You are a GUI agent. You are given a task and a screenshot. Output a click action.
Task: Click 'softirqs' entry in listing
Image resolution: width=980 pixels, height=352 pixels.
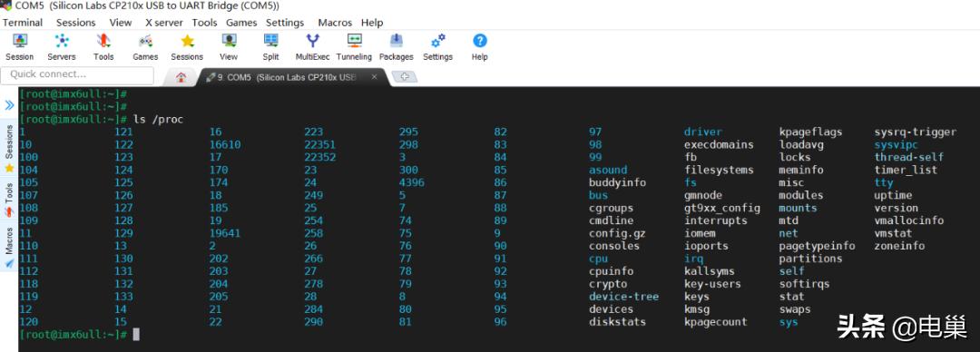click(804, 284)
